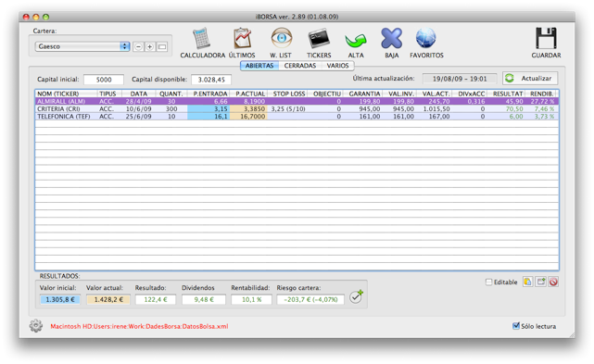Sort by NOM (TICKER) column header
The width and height of the screenshot is (594, 364).
pos(66,94)
